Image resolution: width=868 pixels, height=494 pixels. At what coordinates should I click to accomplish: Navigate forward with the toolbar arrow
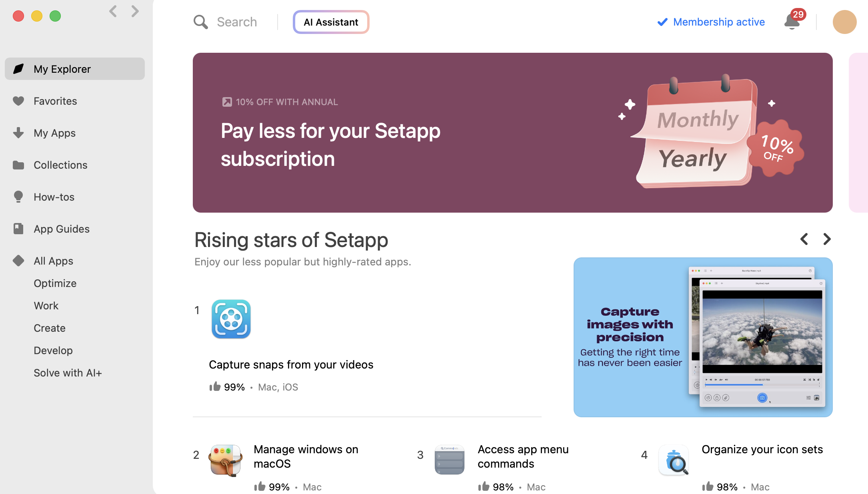point(135,11)
